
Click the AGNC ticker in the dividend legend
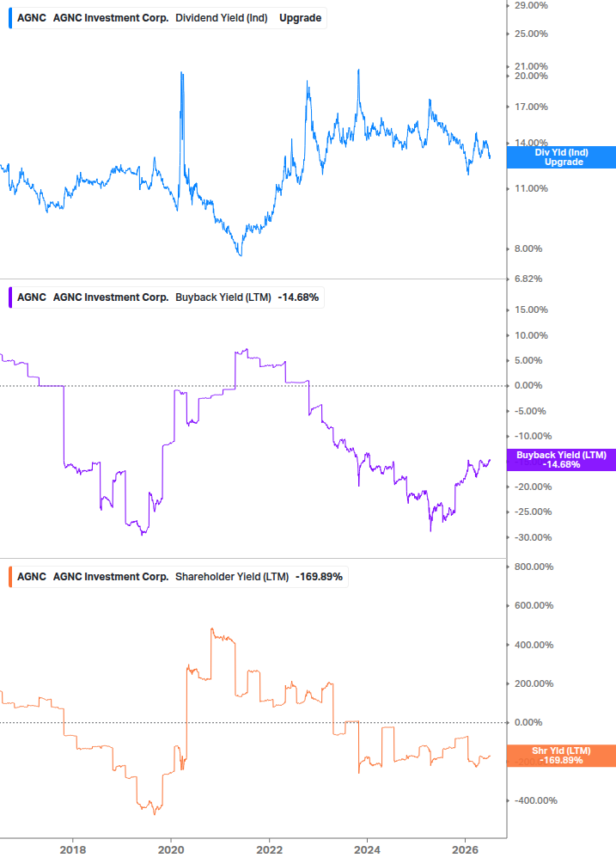click(x=32, y=18)
